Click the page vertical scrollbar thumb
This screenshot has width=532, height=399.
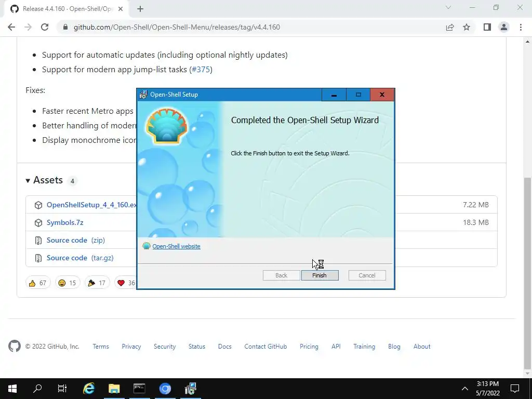[x=527, y=273]
